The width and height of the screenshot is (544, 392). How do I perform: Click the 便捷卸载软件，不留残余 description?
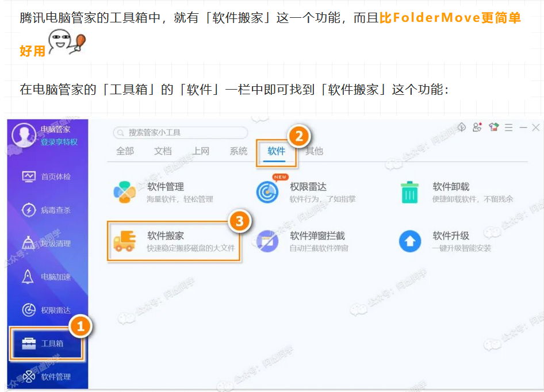point(473,199)
